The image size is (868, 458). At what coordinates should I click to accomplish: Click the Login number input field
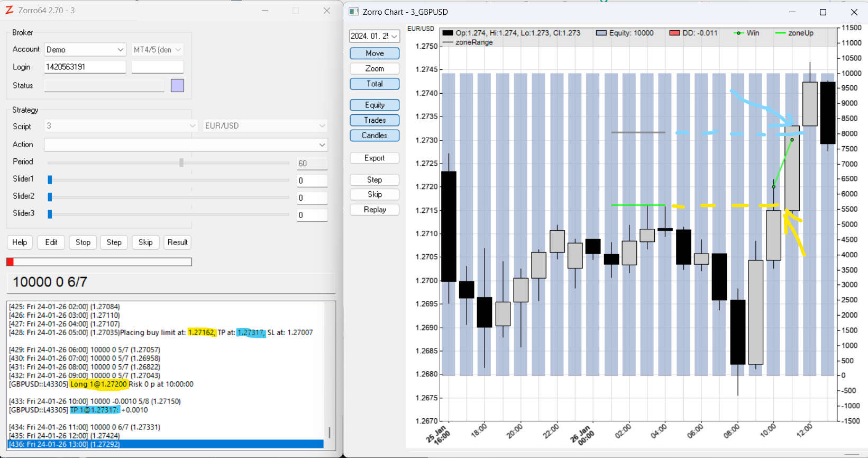coord(85,67)
